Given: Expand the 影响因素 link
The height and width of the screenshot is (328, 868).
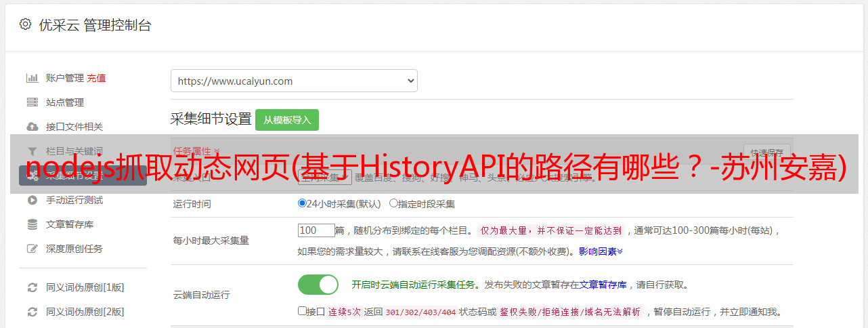Looking at the screenshot, I should click(x=601, y=251).
